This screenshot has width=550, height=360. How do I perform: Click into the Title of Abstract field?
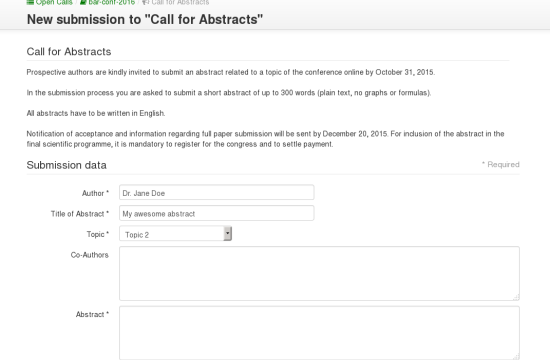(216, 213)
